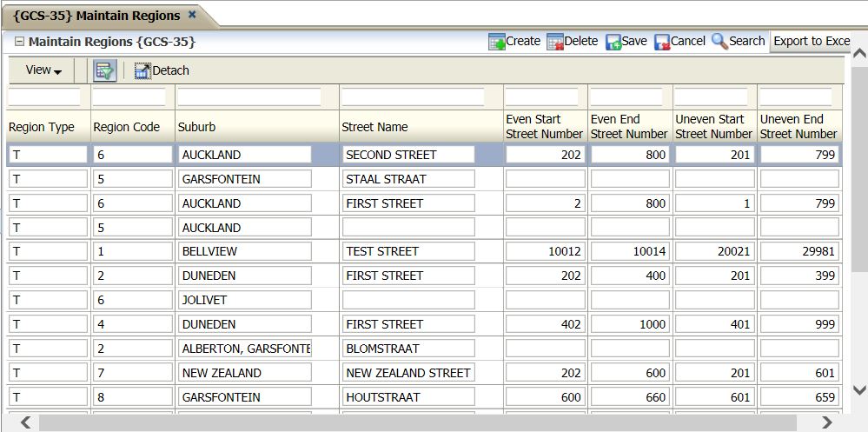
Task: Click Export to Excel button
Action: click(x=811, y=41)
